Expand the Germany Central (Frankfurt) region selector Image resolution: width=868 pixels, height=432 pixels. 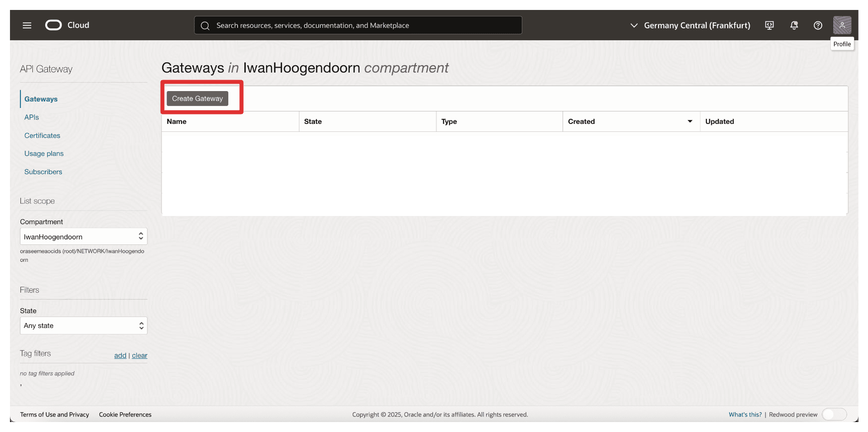690,25
